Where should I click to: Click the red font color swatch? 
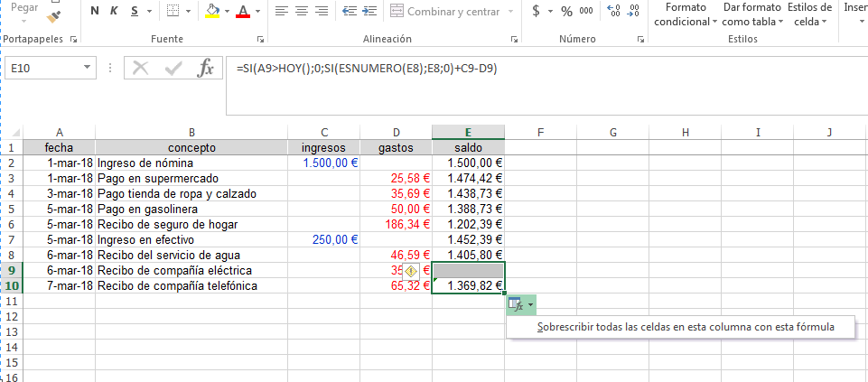tap(243, 13)
